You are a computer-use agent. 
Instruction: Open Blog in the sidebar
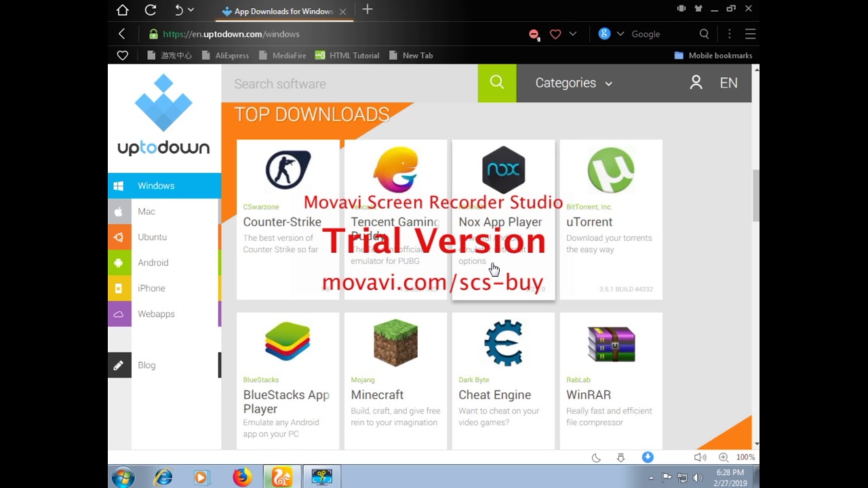tap(164, 365)
